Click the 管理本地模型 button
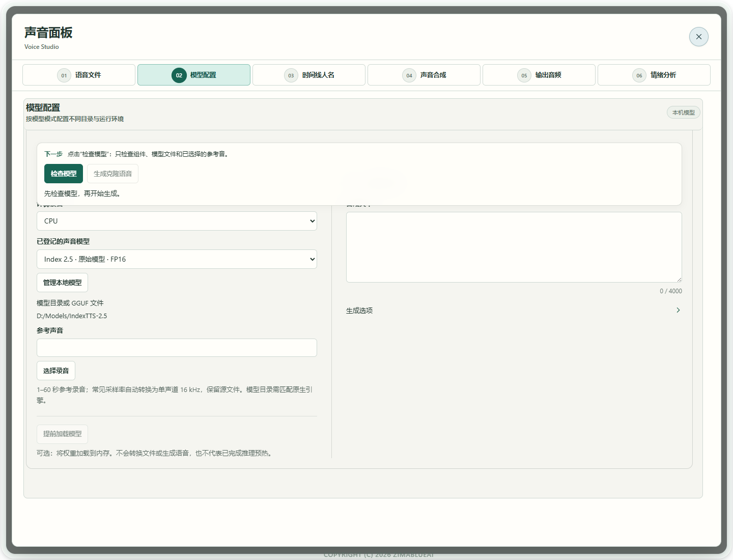The width and height of the screenshot is (733, 560). [x=62, y=283]
